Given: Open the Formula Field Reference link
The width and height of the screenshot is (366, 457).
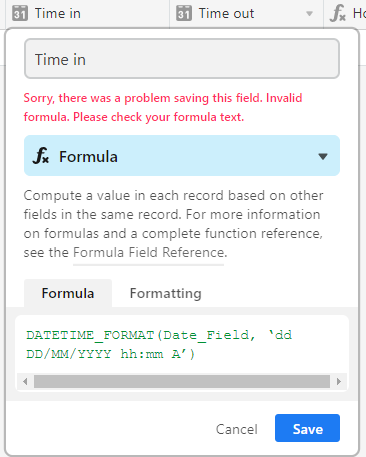Looking at the screenshot, I should 150,253.
